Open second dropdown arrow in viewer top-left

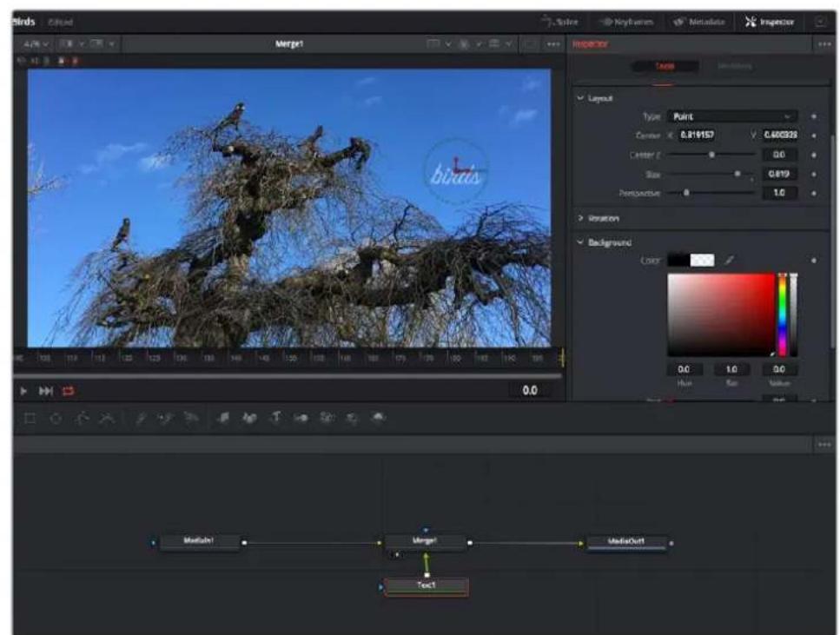click(x=82, y=44)
